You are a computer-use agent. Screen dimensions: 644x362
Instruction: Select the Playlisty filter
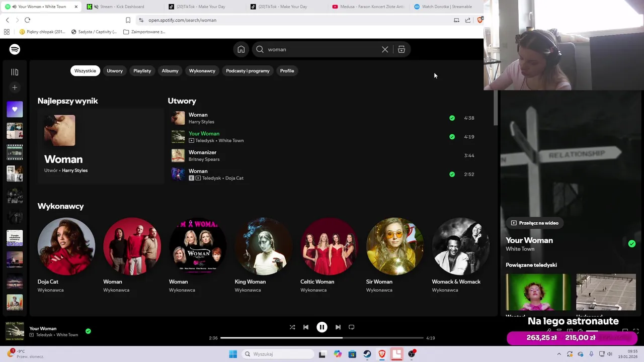[142, 71]
